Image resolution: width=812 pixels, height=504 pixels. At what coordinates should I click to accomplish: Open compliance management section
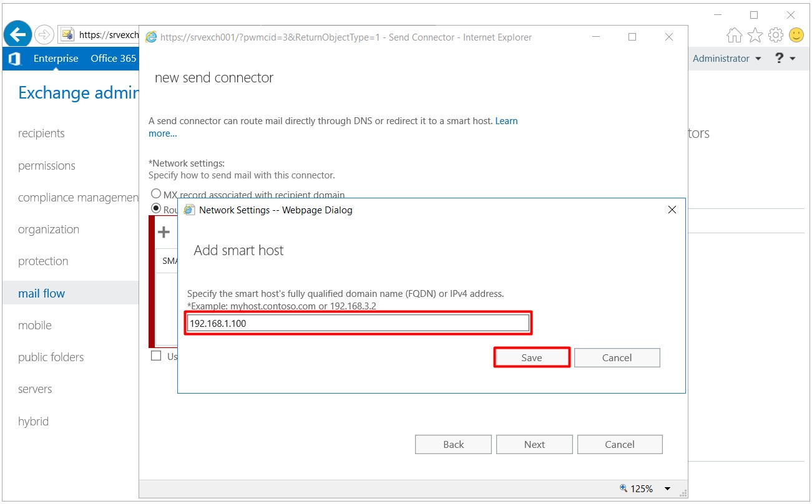(78, 198)
